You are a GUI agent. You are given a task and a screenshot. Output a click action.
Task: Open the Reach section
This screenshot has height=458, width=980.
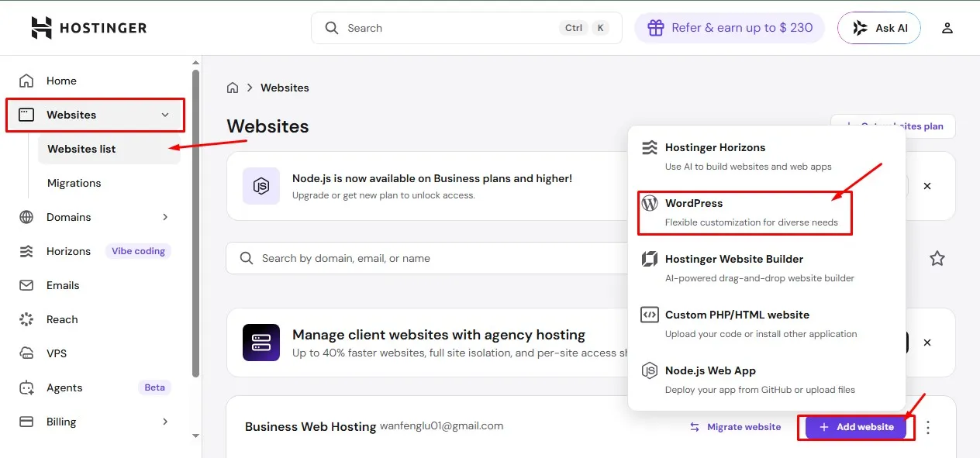pos(60,319)
